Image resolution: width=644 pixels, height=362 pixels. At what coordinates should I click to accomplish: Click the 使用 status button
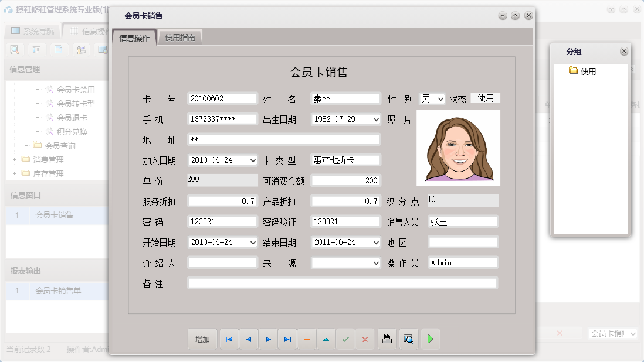[486, 98]
